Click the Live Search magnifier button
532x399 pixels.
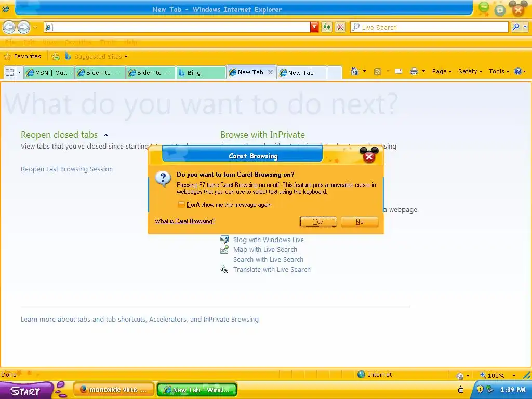click(x=516, y=27)
